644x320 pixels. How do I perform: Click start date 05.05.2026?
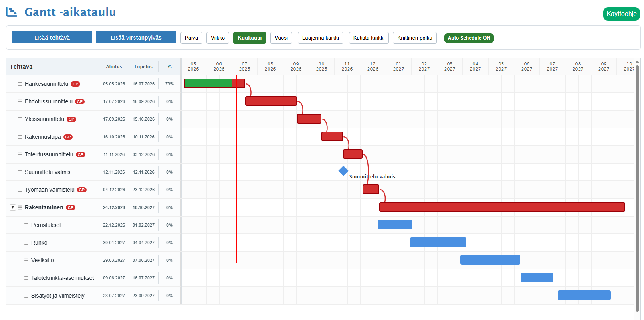(x=114, y=84)
